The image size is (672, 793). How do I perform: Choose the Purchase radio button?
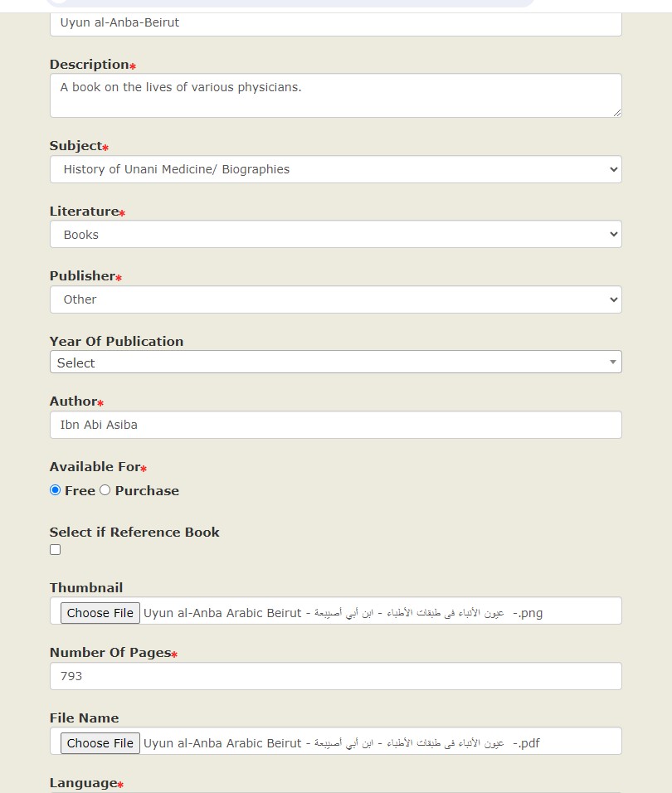(105, 490)
